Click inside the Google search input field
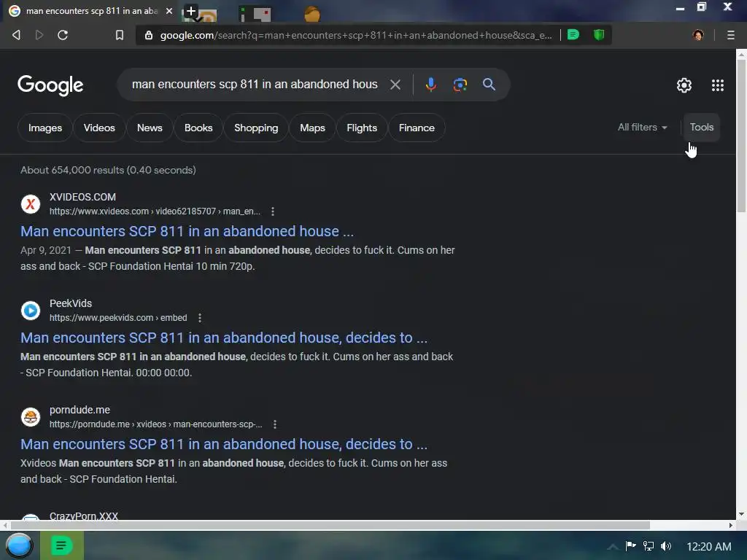Image resolution: width=747 pixels, height=560 pixels. (x=255, y=85)
